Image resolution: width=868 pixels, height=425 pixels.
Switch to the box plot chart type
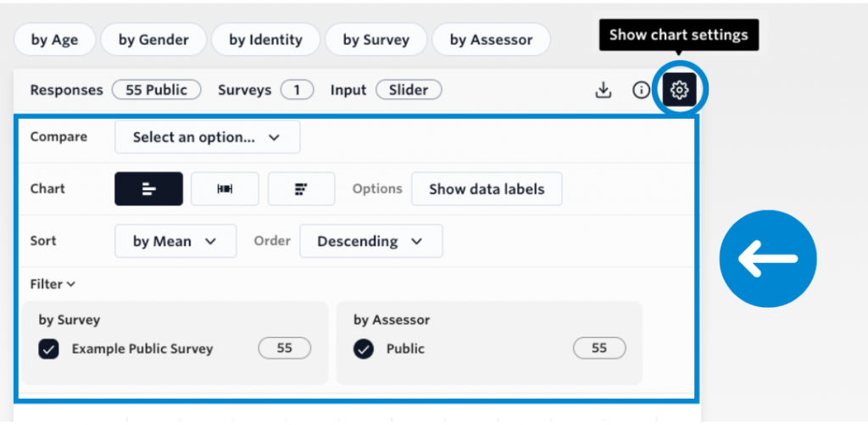225,189
